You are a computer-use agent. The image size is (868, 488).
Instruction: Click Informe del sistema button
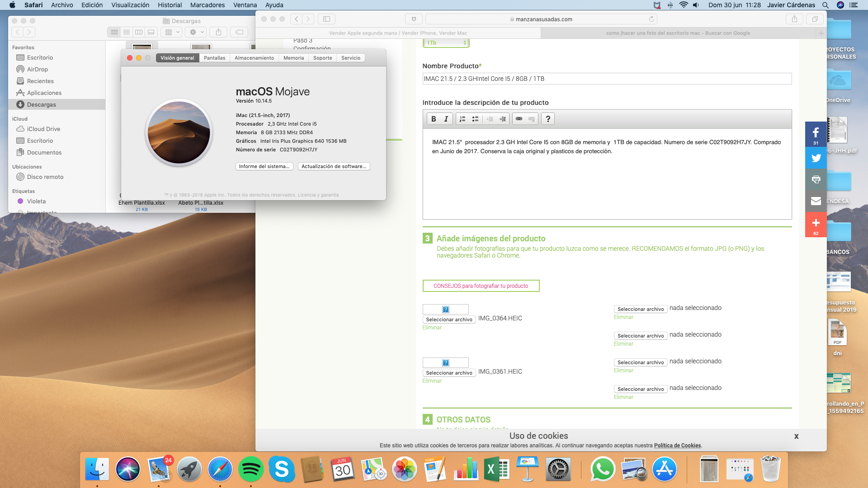(x=264, y=166)
